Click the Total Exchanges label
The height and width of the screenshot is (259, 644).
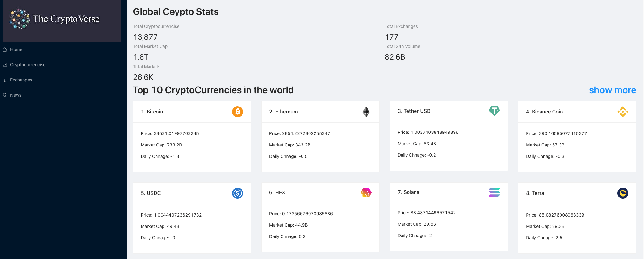tap(401, 26)
